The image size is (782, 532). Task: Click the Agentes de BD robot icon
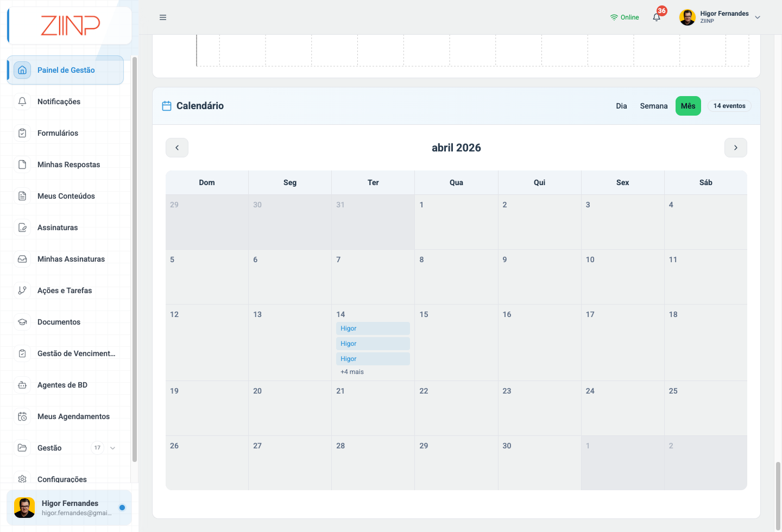[22, 385]
